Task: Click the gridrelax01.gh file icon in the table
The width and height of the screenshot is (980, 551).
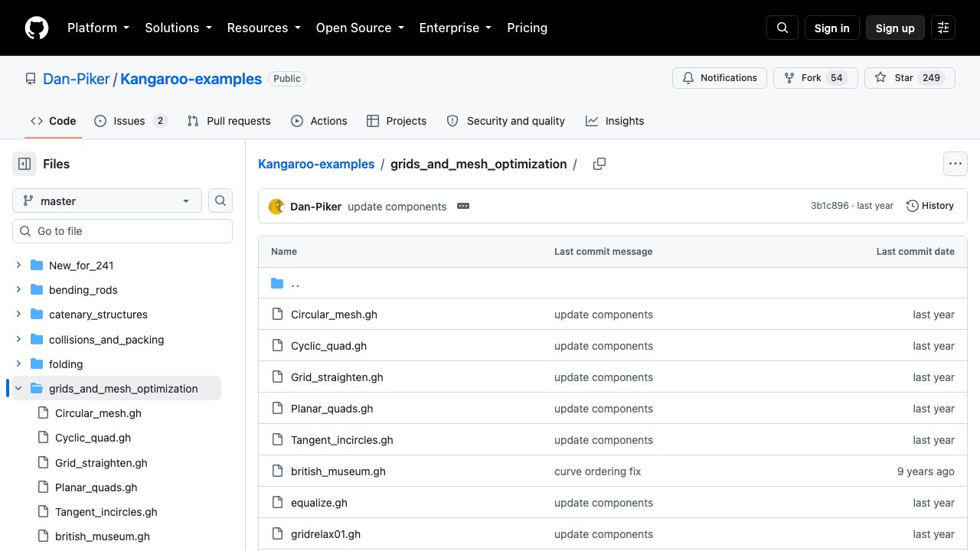Action: (277, 534)
